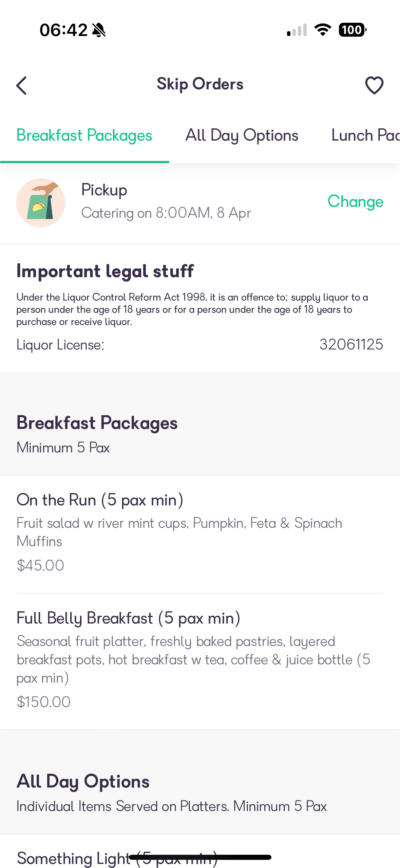Tap the pickup bag illustration icon
400x868 pixels.
click(x=41, y=202)
